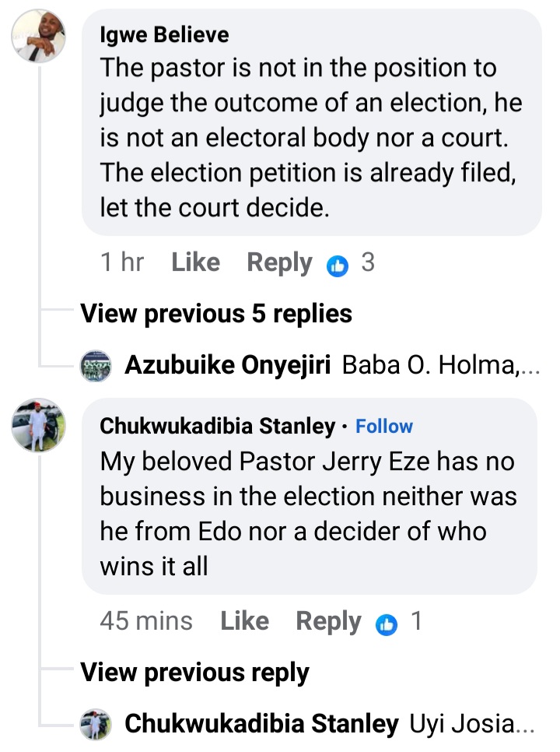Viewport: 560px width, 752px height.
Task: Open Chukwukadibia Stanley name link in comment
Action: click(x=217, y=427)
